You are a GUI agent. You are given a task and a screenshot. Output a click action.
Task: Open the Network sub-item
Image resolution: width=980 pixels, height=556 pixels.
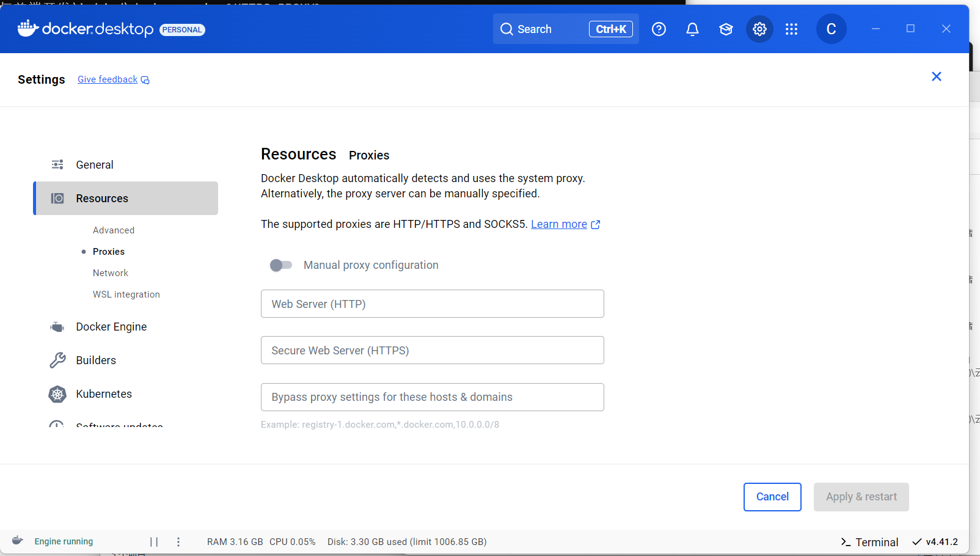click(x=111, y=273)
